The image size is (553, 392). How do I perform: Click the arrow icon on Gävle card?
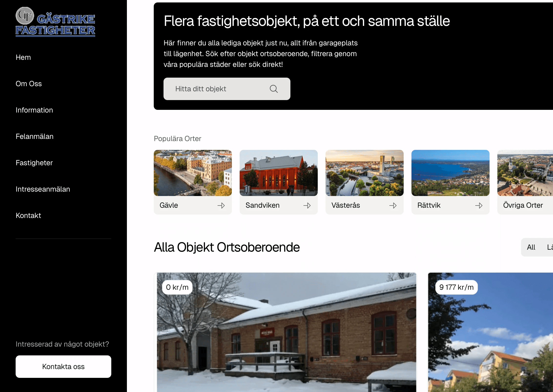pyautogui.click(x=221, y=206)
